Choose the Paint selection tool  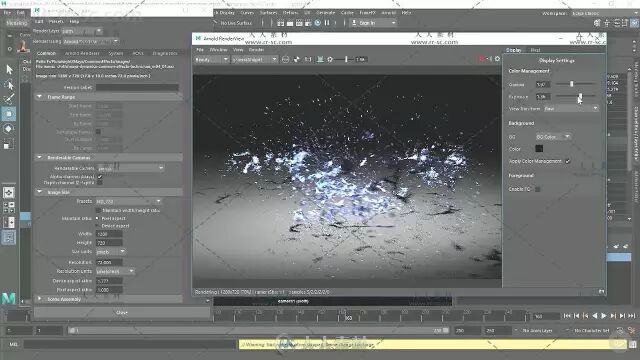coord(9,99)
